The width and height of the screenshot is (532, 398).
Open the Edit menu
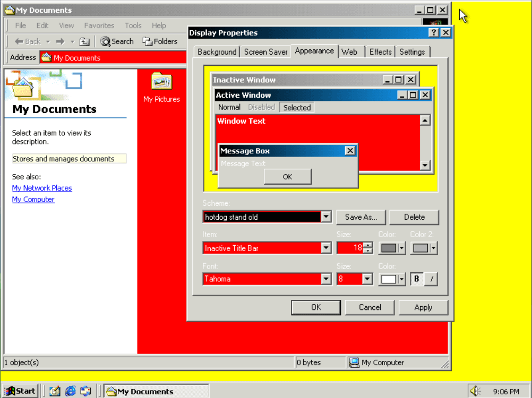click(x=42, y=25)
